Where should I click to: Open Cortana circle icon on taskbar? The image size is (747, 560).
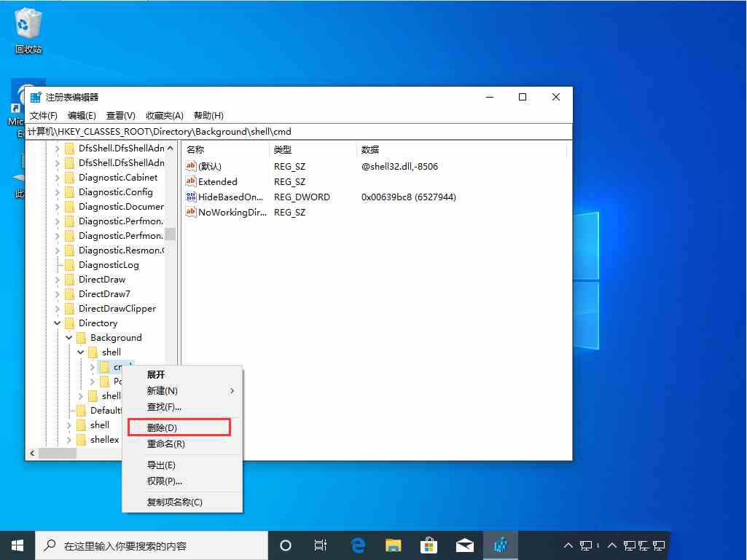click(x=286, y=545)
